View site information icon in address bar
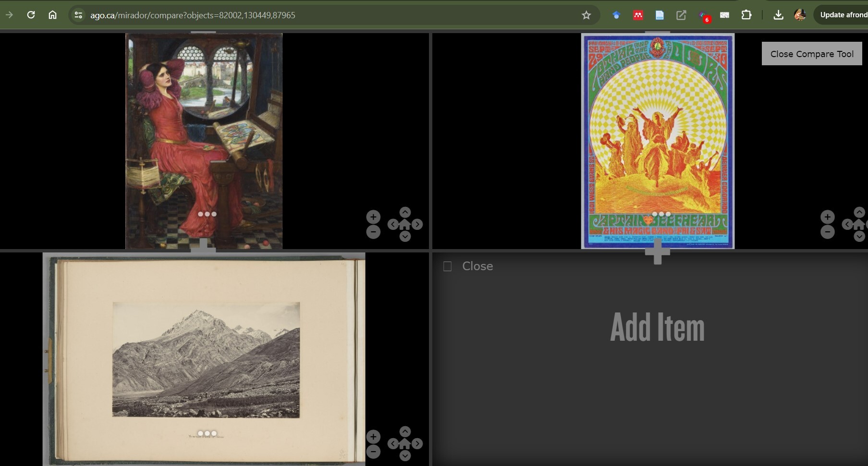The height and width of the screenshot is (466, 868). (78, 15)
